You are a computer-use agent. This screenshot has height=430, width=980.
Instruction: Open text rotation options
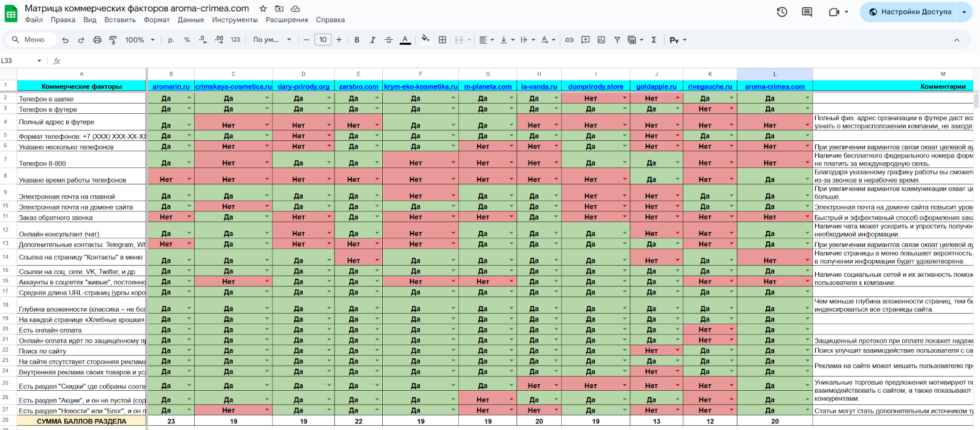[548, 40]
